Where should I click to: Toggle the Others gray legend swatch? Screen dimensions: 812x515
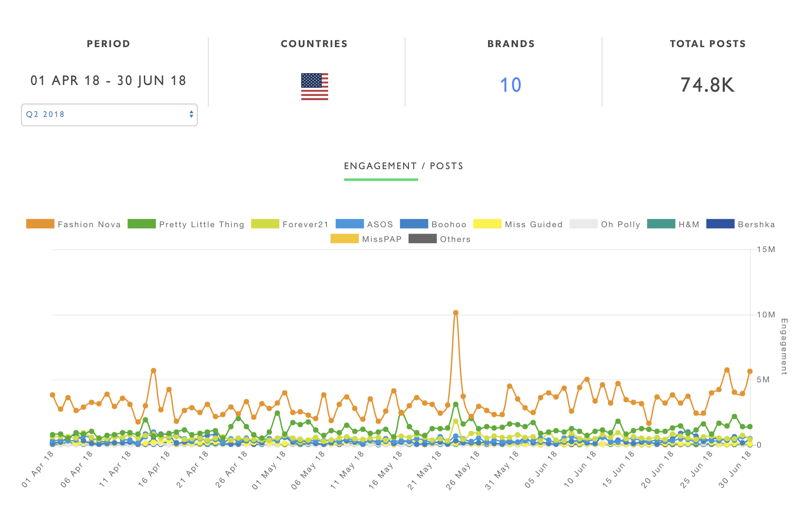point(422,239)
